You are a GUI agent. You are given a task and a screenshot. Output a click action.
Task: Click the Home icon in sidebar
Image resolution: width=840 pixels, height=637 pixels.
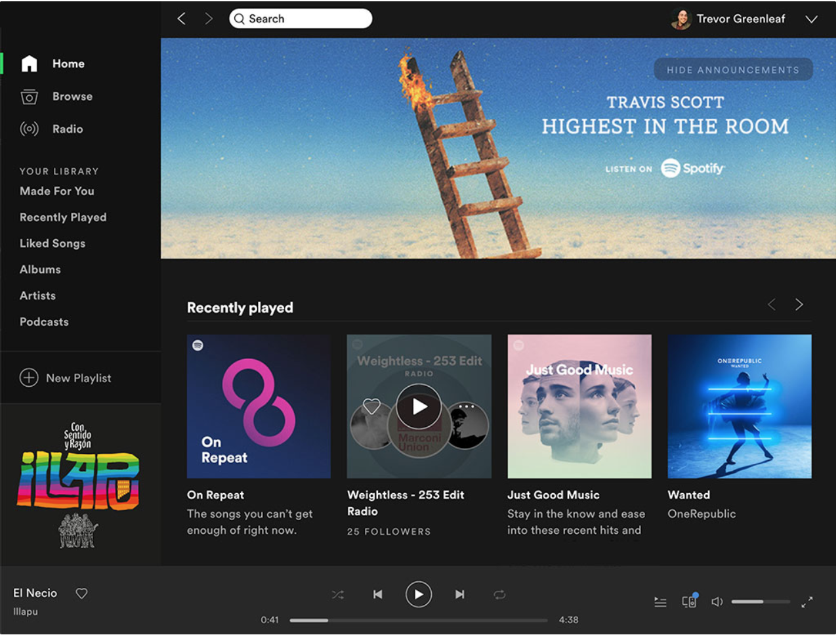coord(29,64)
